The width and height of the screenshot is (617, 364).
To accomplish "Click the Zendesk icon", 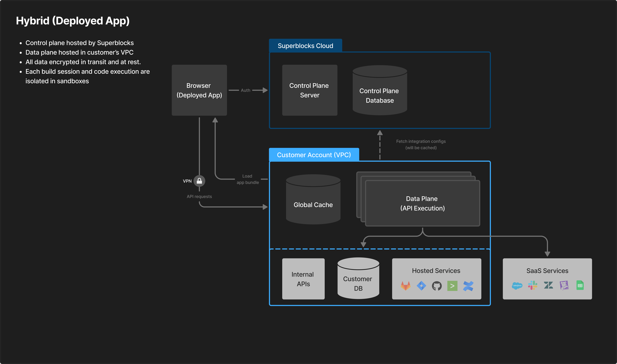I will [x=548, y=285].
